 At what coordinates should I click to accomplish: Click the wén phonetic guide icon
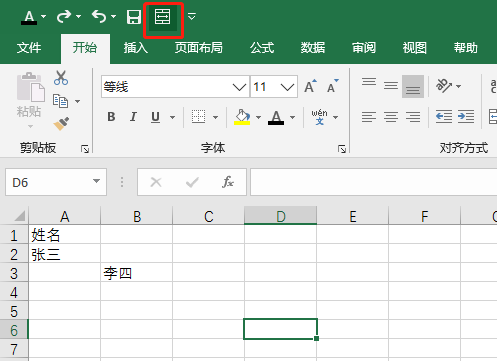pos(319,117)
